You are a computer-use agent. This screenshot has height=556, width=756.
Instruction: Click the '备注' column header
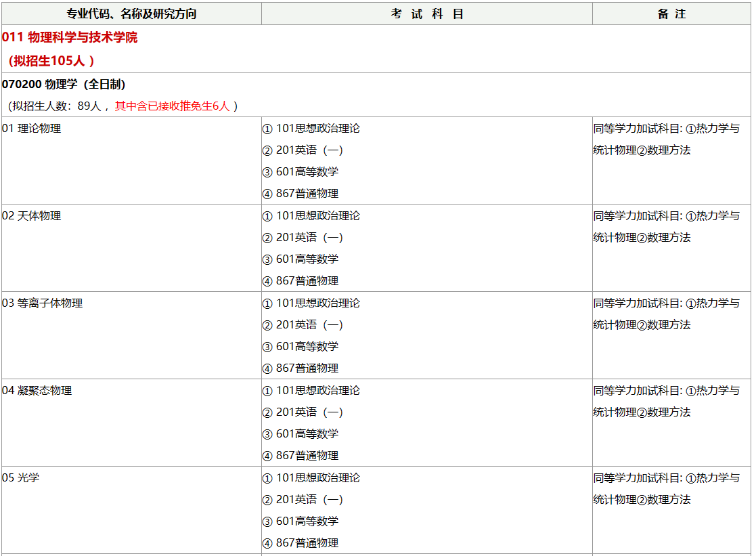point(671,14)
